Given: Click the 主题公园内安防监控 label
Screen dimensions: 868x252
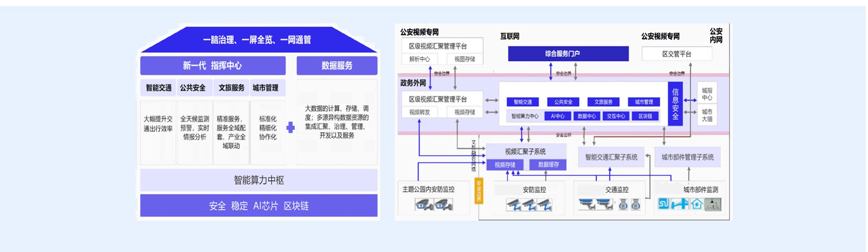Looking at the screenshot, I should coord(429,189).
